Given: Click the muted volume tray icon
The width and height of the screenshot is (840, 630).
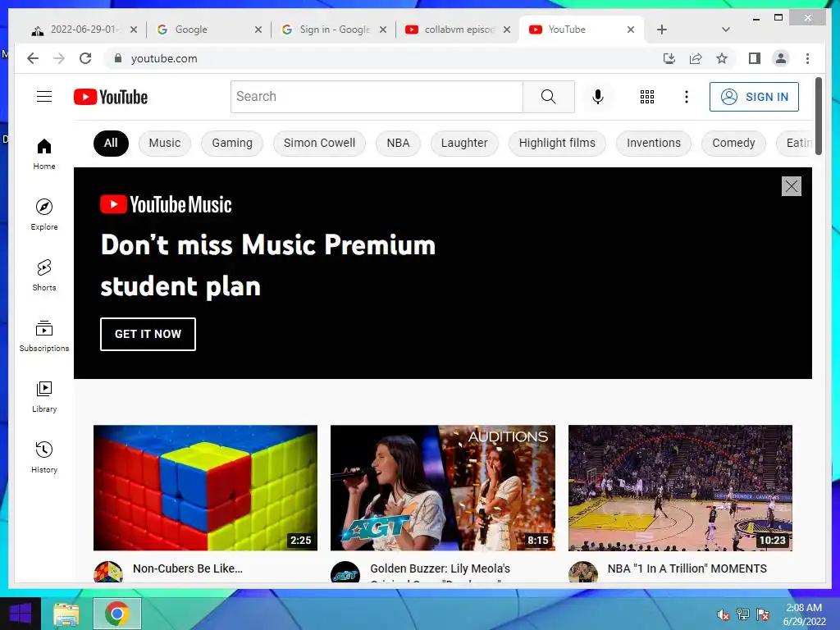Looking at the screenshot, I should point(724,615).
